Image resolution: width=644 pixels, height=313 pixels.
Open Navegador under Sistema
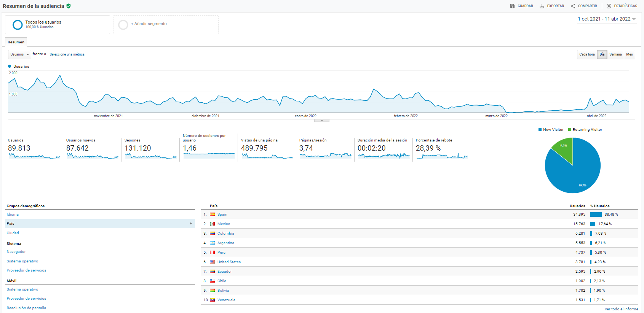[16, 252]
